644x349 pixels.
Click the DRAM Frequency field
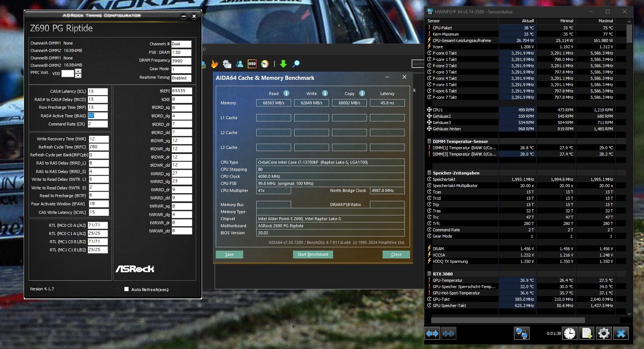pyautogui.click(x=181, y=61)
